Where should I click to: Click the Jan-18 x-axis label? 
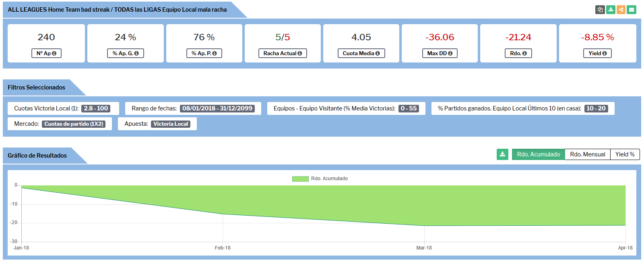(x=21, y=248)
